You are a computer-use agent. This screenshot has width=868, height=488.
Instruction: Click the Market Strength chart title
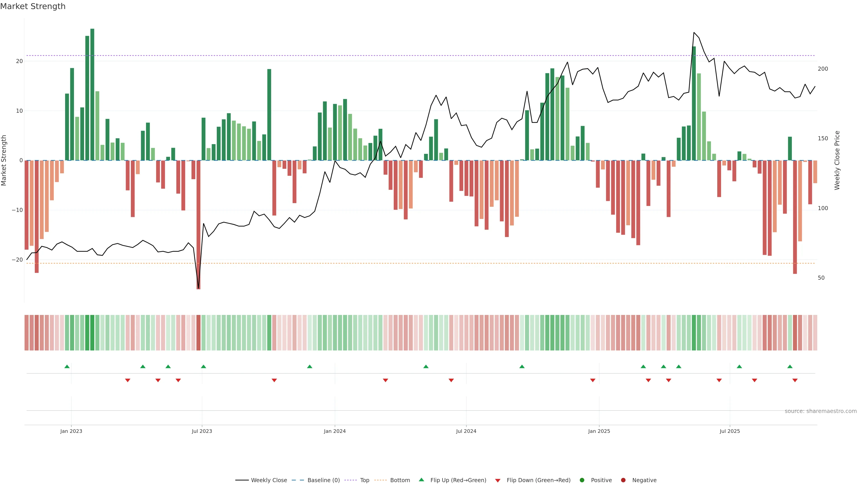click(33, 6)
